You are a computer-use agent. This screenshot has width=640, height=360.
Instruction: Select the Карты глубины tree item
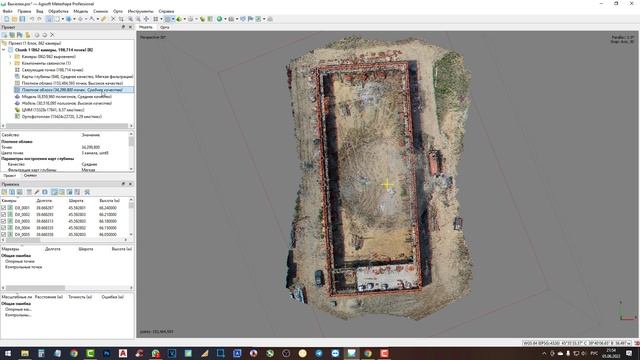pyautogui.click(x=77, y=76)
